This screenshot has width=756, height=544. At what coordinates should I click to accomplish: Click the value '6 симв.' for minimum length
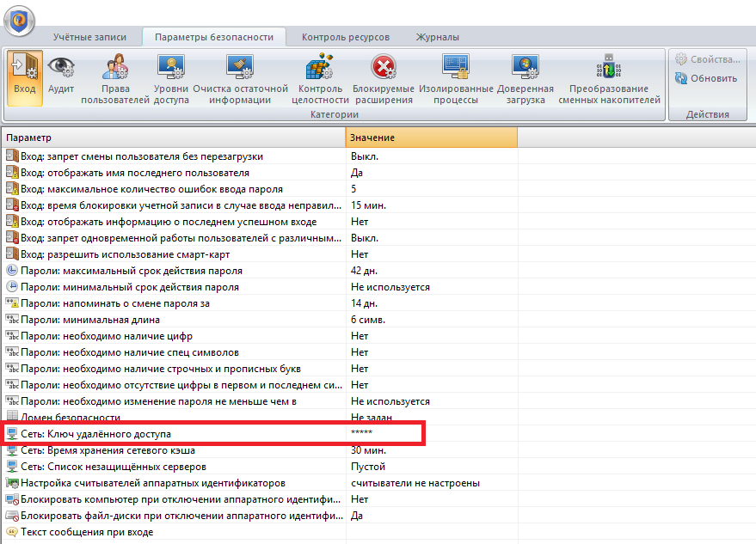pyautogui.click(x=368, y=320)
